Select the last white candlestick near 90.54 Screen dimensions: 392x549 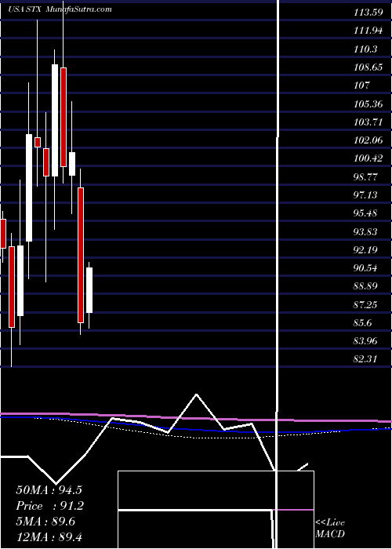(89, 290)
